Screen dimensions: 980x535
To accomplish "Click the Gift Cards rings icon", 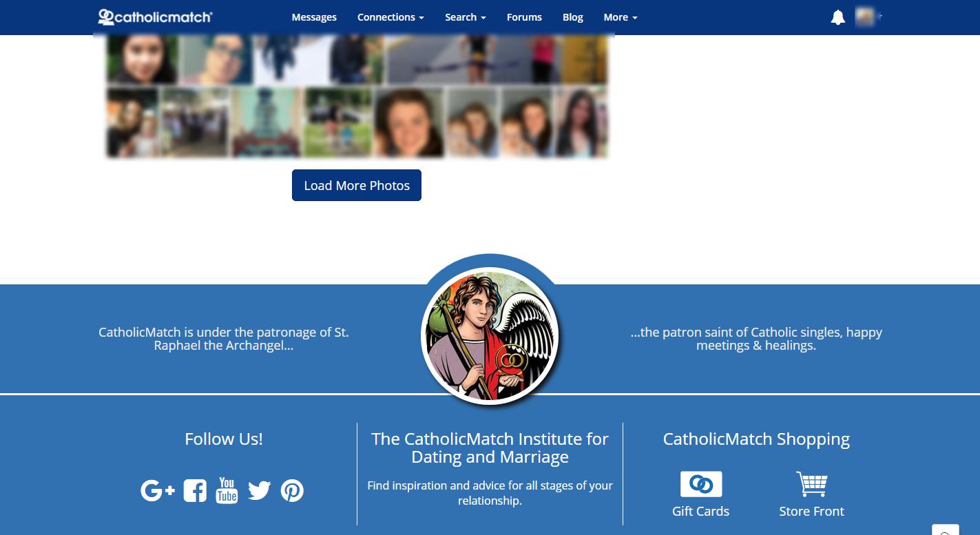I will (x=701, y=484).
